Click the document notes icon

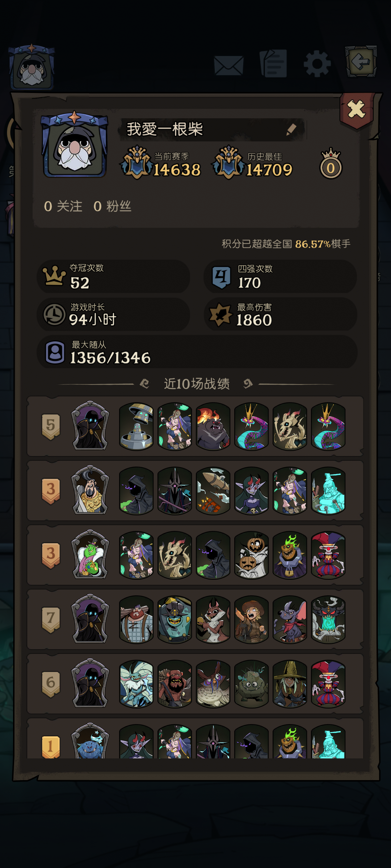273,64
